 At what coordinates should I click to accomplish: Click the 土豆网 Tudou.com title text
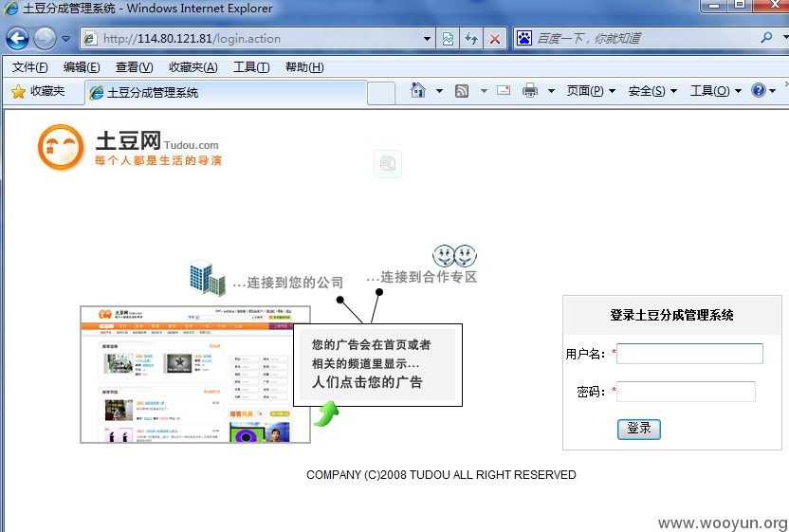tap(157, 141)
